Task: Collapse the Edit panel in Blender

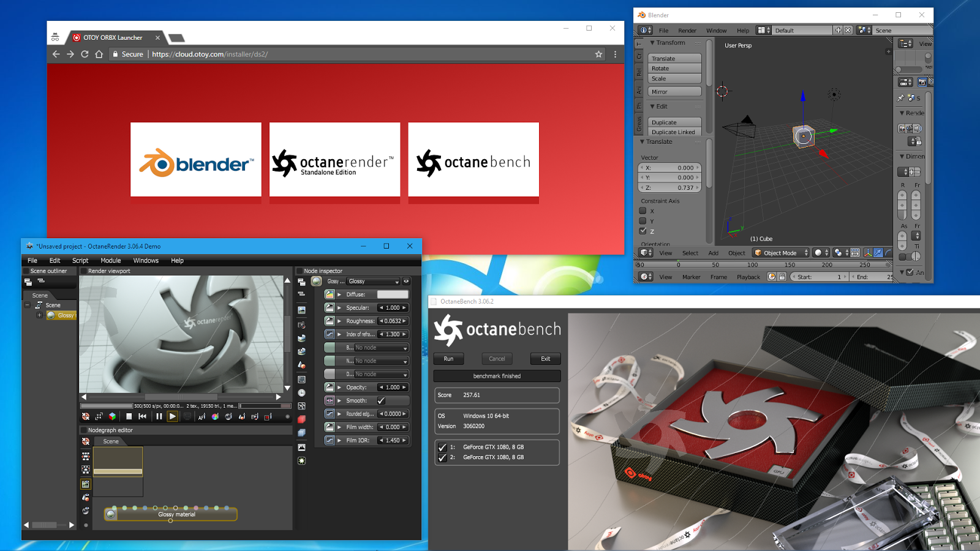Action: point(652,107)
